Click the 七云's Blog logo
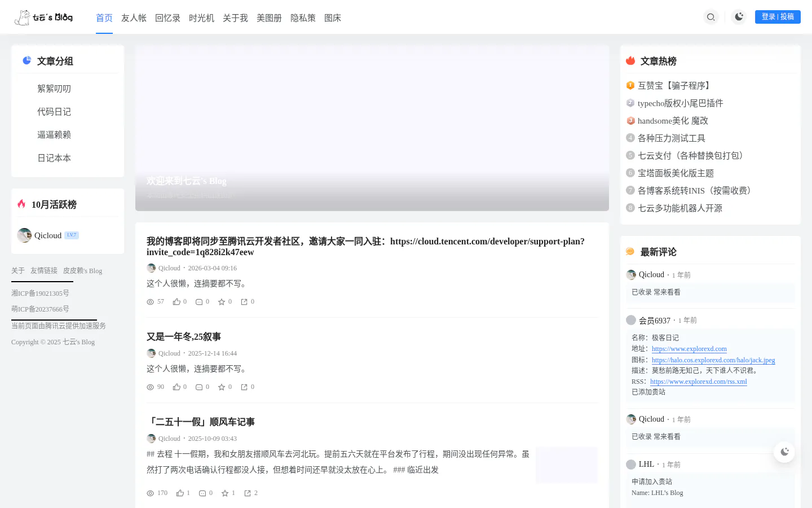Screen dimensions: 812x508 point(44,17)
